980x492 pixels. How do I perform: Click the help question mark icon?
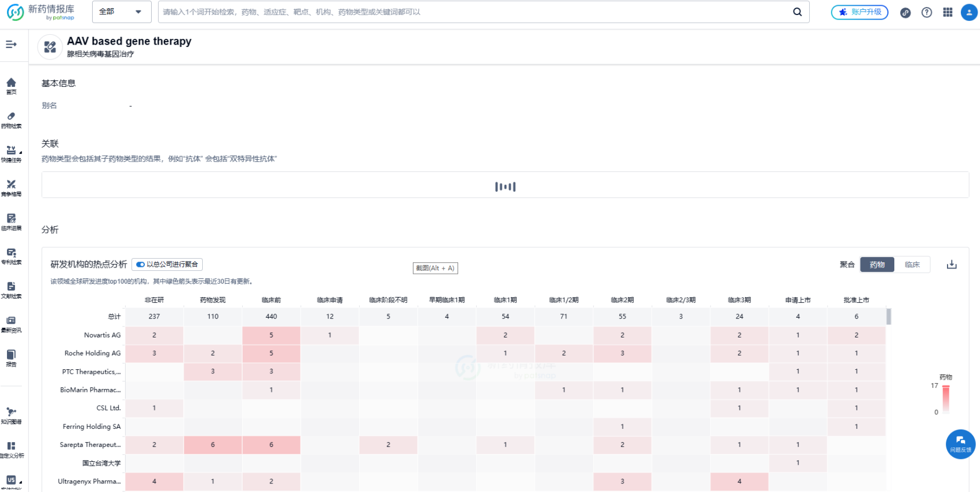[927, 12]
